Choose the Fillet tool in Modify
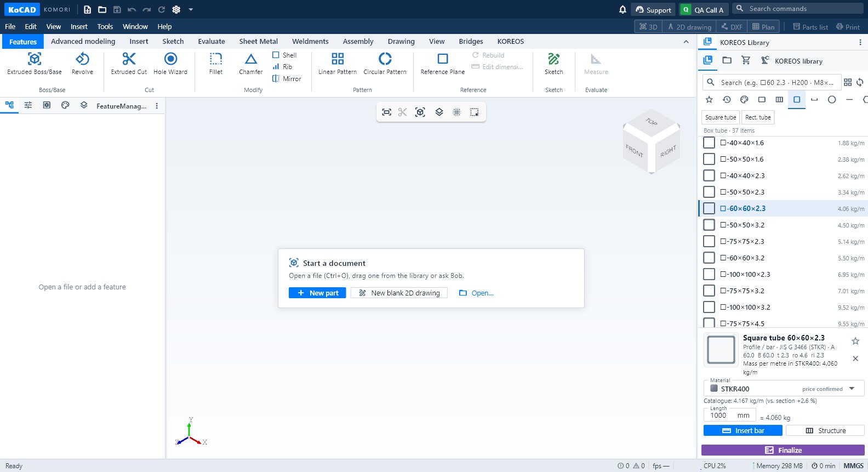The width and height of the screenshot is (868, 472). click(x=216, y=64)
